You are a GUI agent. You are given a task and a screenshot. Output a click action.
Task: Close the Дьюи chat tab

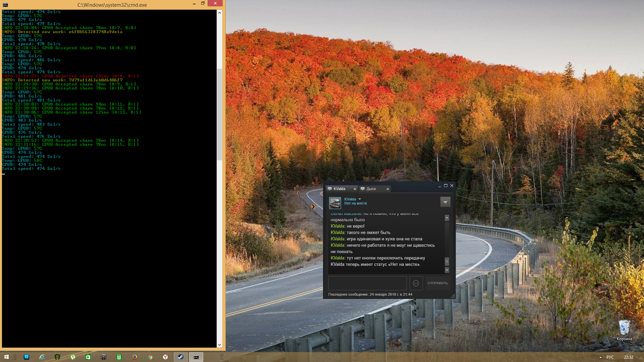[388, 189]
